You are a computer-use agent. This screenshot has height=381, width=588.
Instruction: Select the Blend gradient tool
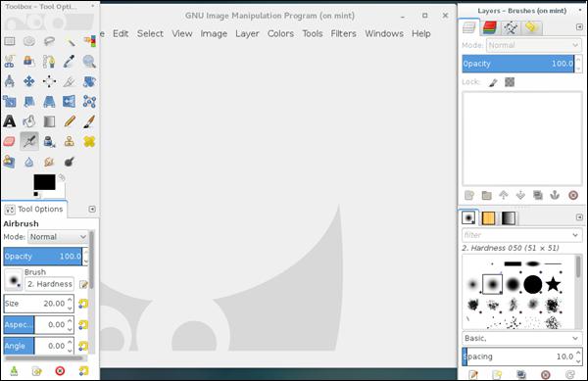point(49,121)
